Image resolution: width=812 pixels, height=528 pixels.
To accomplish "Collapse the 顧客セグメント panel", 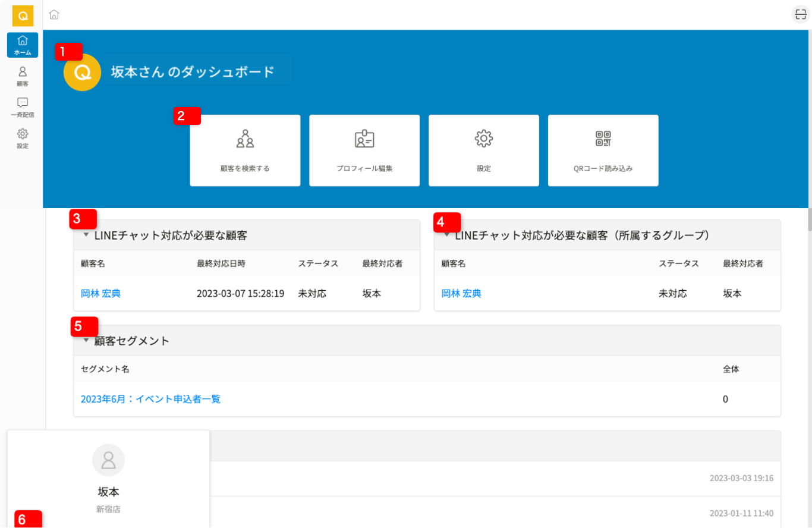I will point(86,341).
